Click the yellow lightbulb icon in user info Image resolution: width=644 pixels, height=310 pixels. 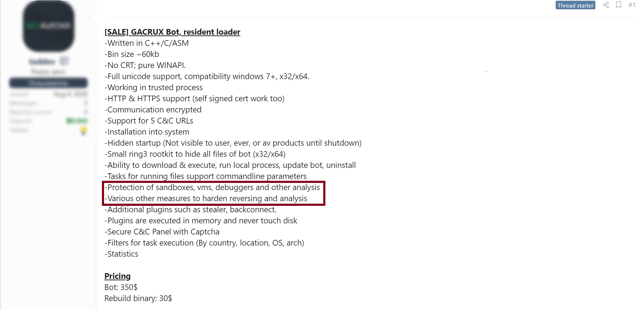click(x=83, y=130)
